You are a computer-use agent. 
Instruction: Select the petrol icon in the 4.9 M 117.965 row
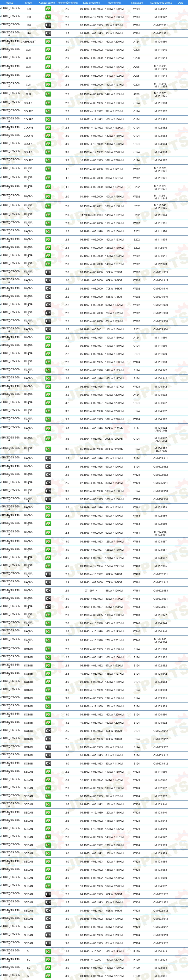pos(48,566)
